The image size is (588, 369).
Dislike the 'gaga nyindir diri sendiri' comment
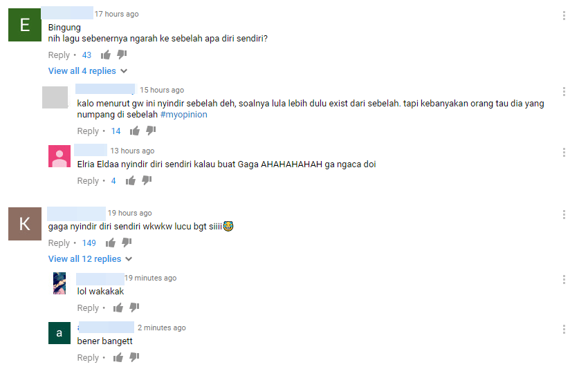[x=127, y=243]
